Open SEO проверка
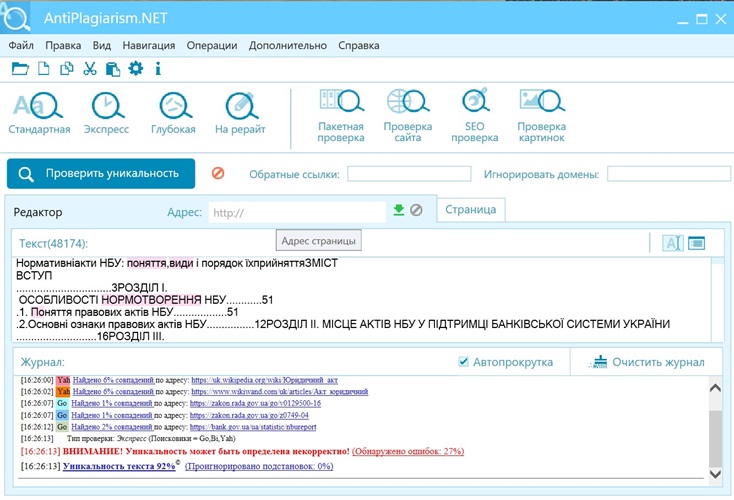The width and height of the screenshot is (734, 500). click(475, 116)
